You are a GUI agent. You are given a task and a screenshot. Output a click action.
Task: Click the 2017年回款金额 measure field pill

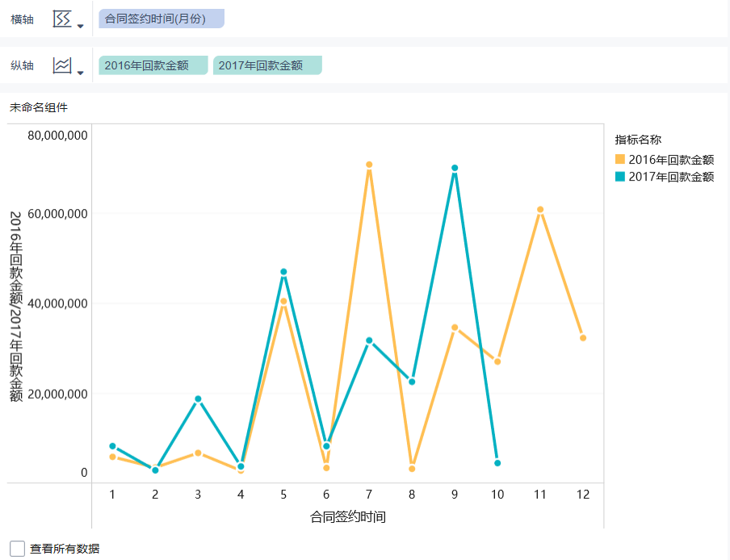coord(267,65)
